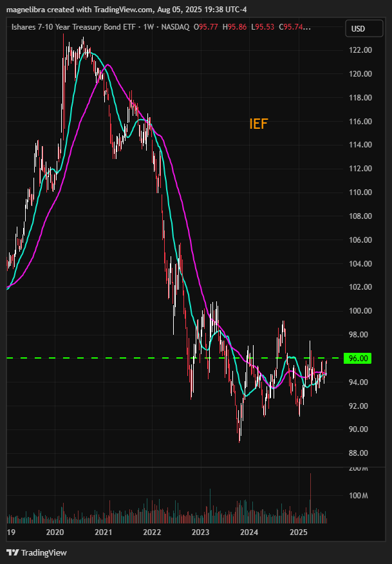
Task: Click the 114.00 price axis label
Action: [x=360, y=145]
